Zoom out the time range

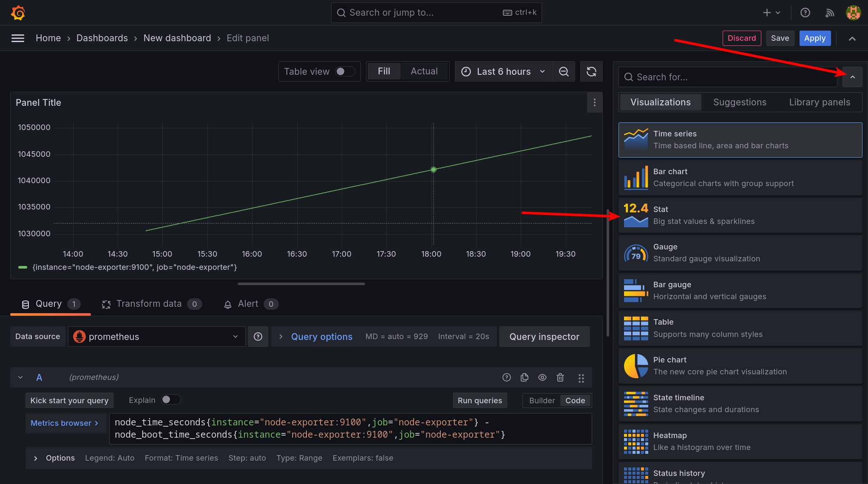(x=564, y=71)
